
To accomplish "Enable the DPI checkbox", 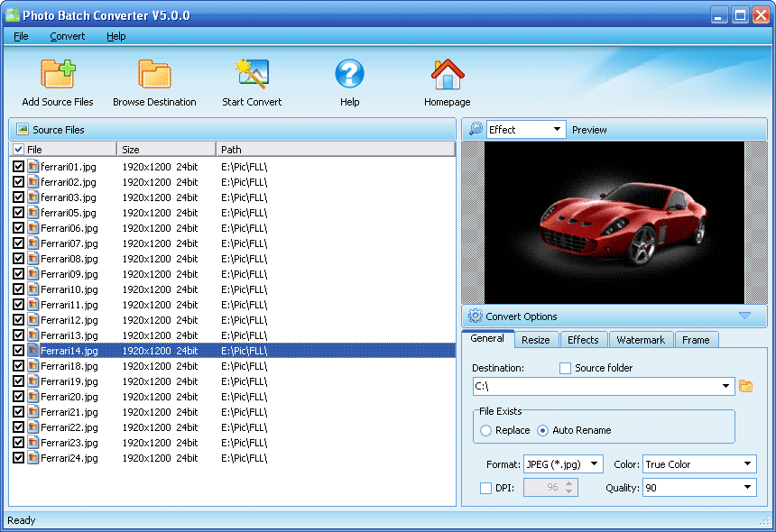I will tap(486, 488).
